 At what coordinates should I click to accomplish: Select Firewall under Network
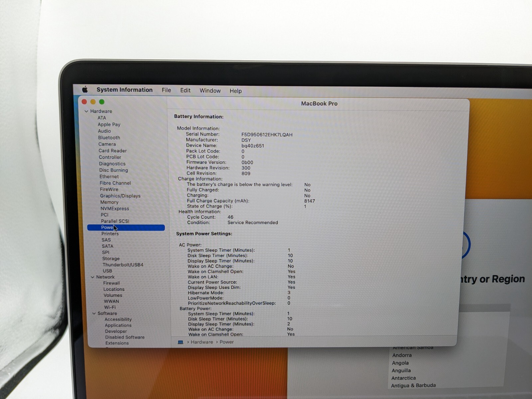pos(111,283)
